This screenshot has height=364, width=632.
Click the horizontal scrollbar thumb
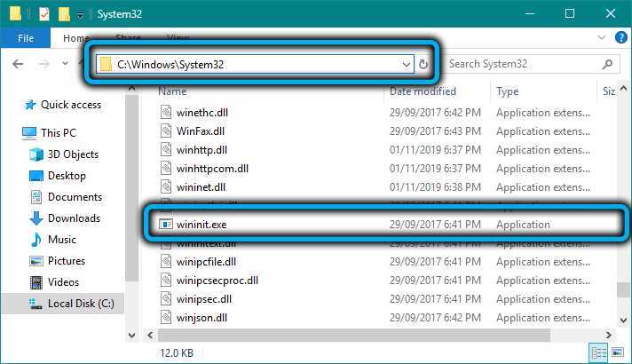pos(354,335)
